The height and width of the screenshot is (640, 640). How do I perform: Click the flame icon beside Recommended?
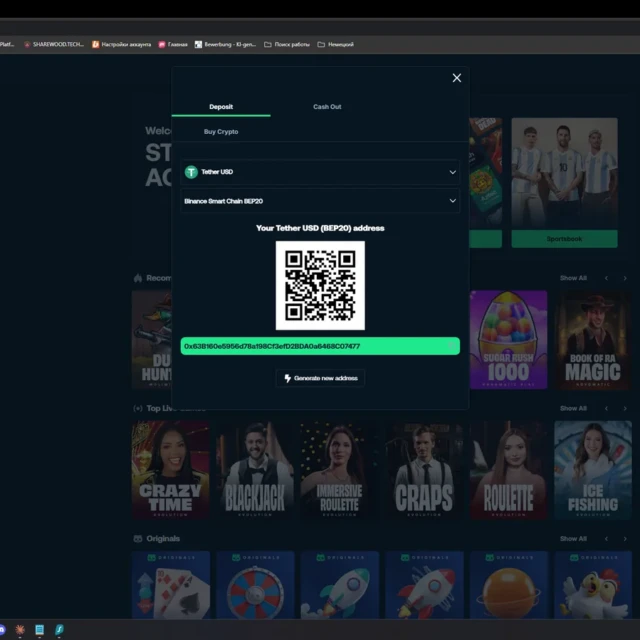138,278
